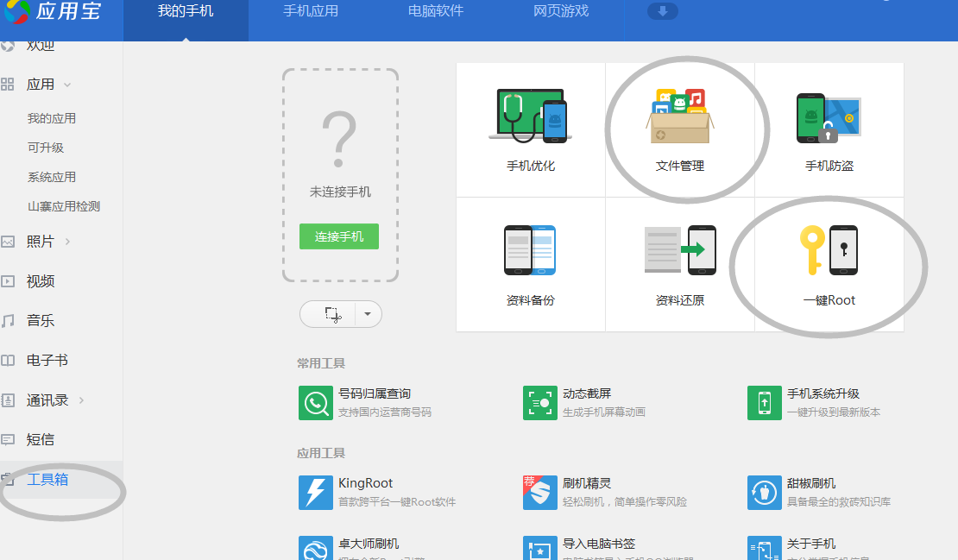Open the 文件管理 file management tile
This screenshot has height=560, width=958.
(x=680, y=129)
